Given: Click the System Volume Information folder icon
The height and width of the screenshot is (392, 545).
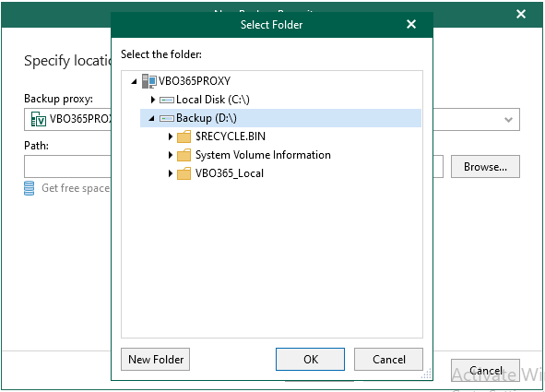Looking at the screenshot, I should (x=184, y=155).
